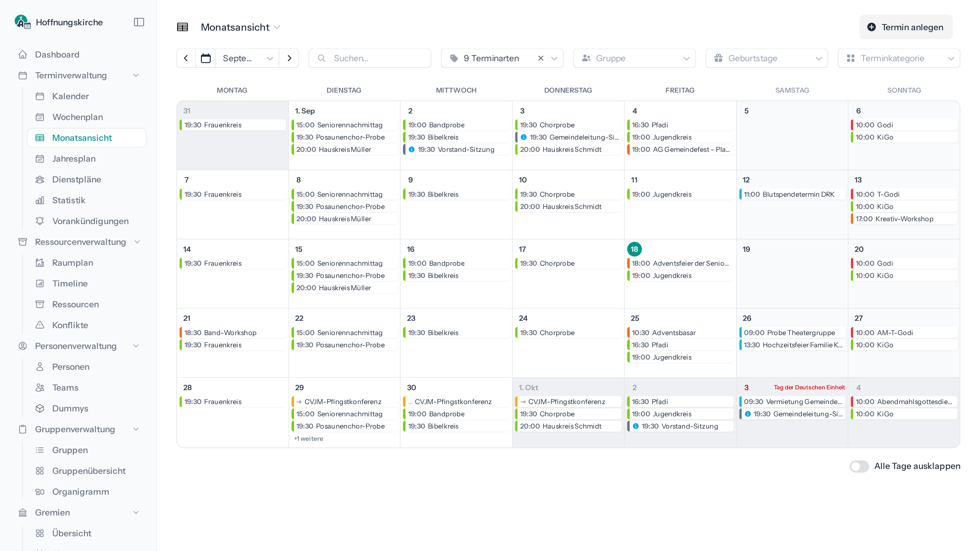Clear the 9 Terminarten filter
Image resolution: width=980 pixels, height=551 pixels.
[x=541, y=58]
